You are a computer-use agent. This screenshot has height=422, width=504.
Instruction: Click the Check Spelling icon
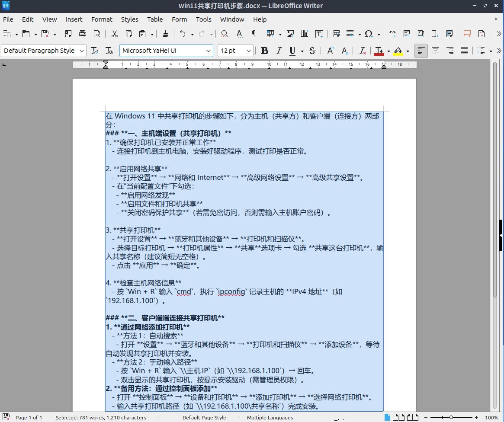240,34
